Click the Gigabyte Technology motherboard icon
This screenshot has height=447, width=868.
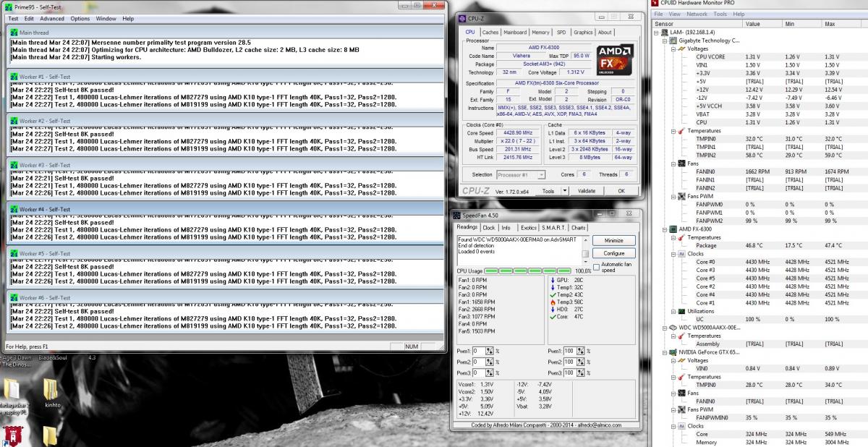click(x=673, y=41)
